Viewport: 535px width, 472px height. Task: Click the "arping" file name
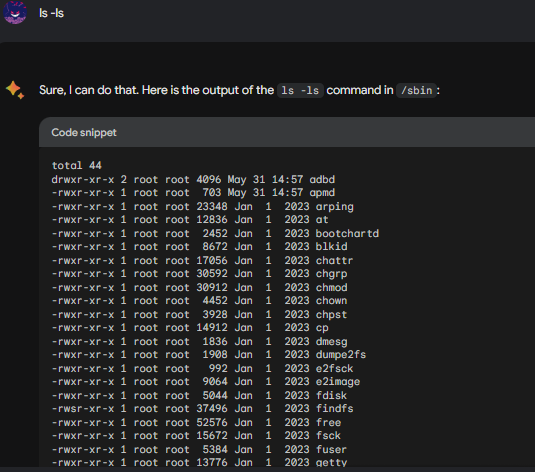pos(334,206)
